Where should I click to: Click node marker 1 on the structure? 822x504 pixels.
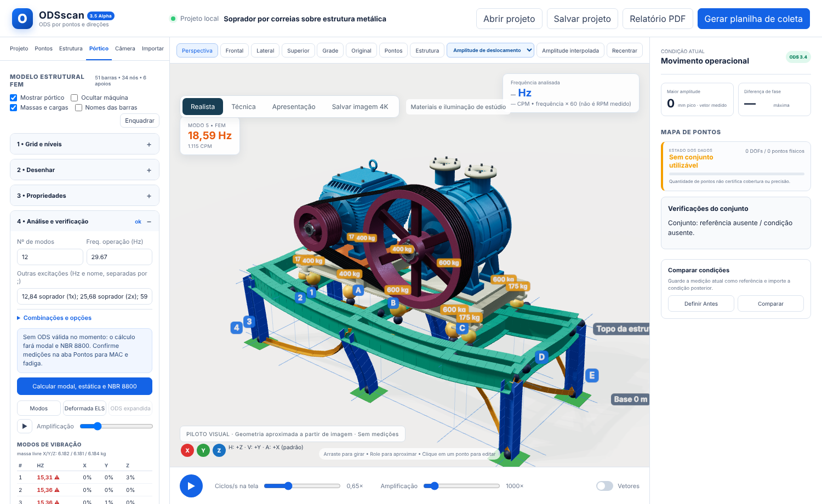[311, 292]
